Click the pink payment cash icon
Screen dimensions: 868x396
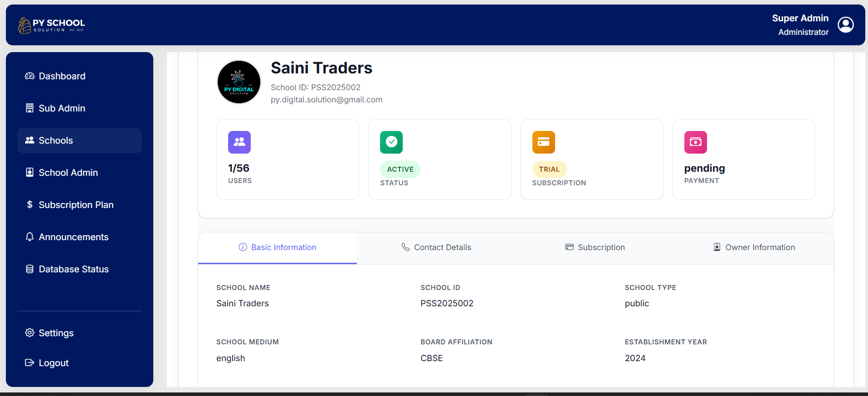(696, 142)
